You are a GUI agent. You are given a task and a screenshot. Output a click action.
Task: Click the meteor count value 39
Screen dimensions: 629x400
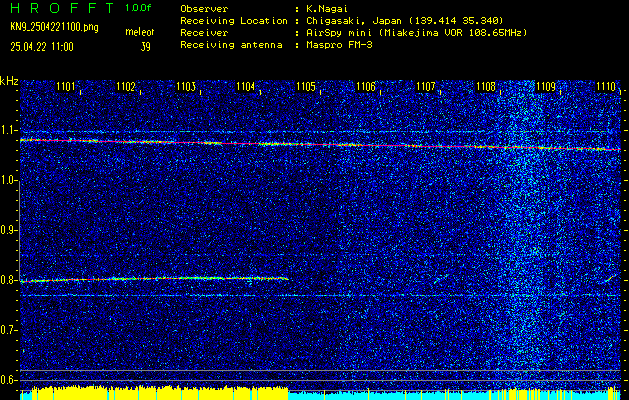145,47
